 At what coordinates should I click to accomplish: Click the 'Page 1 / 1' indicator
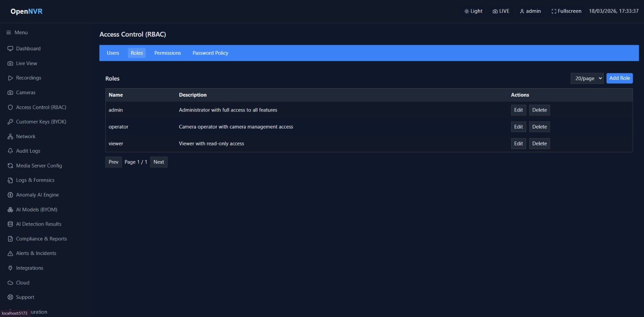click(x=136, y=162)
